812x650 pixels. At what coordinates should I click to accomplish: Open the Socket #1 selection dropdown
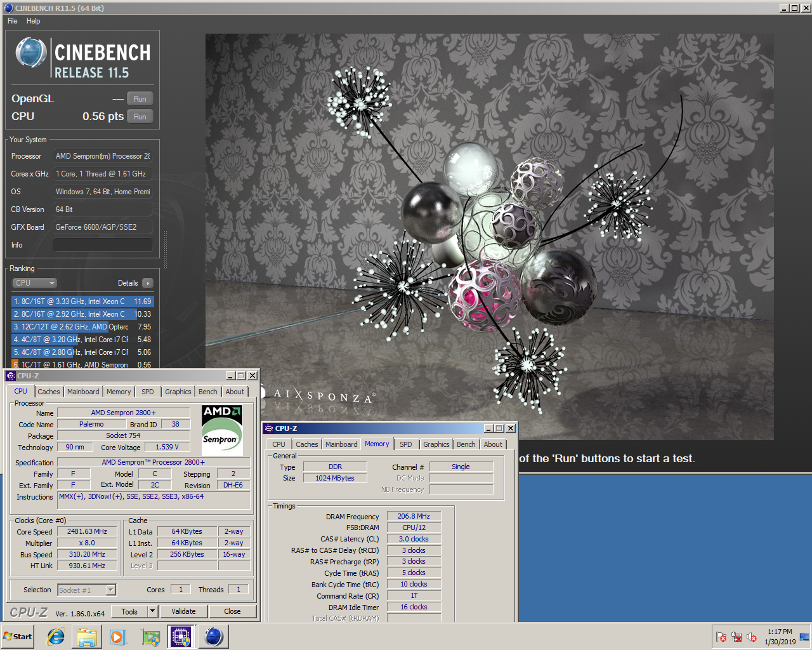tap(111, 590)
